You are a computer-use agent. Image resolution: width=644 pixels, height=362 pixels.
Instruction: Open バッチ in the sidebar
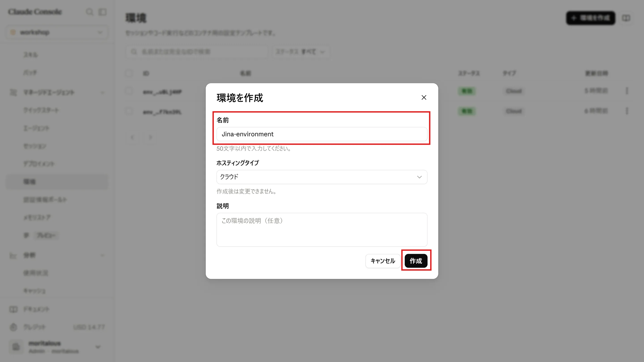[30, 73]
